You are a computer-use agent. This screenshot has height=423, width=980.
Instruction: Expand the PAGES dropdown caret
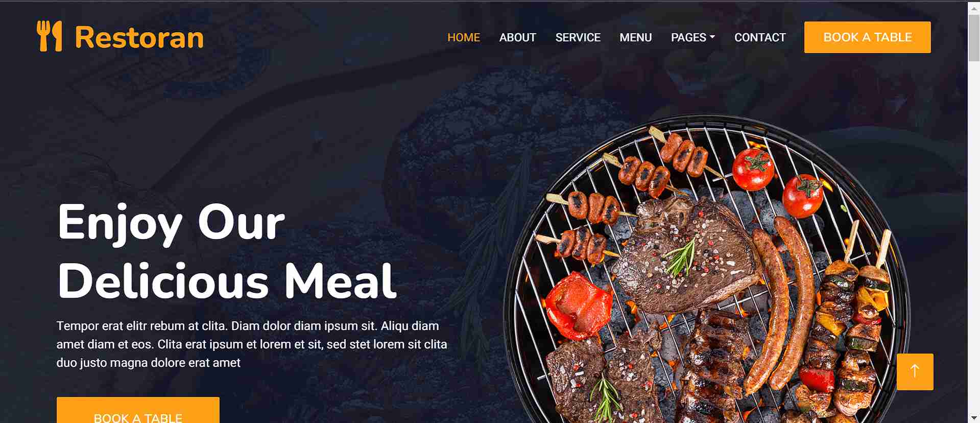tap(712, 37)
